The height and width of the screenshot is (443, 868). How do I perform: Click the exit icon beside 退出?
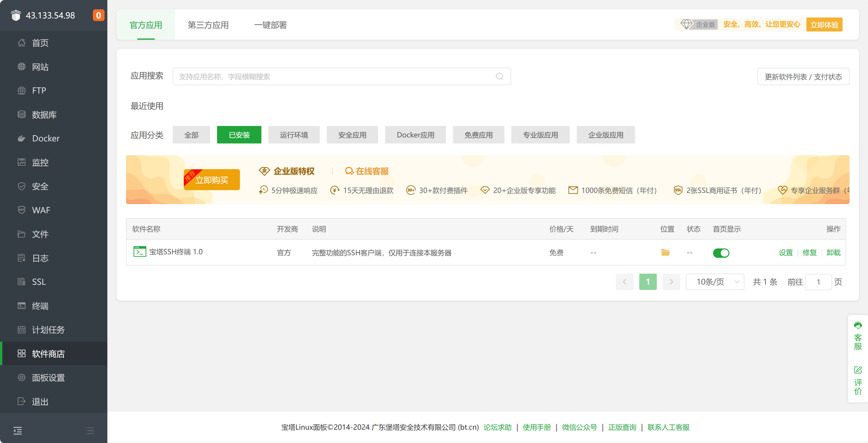[21, 401]
